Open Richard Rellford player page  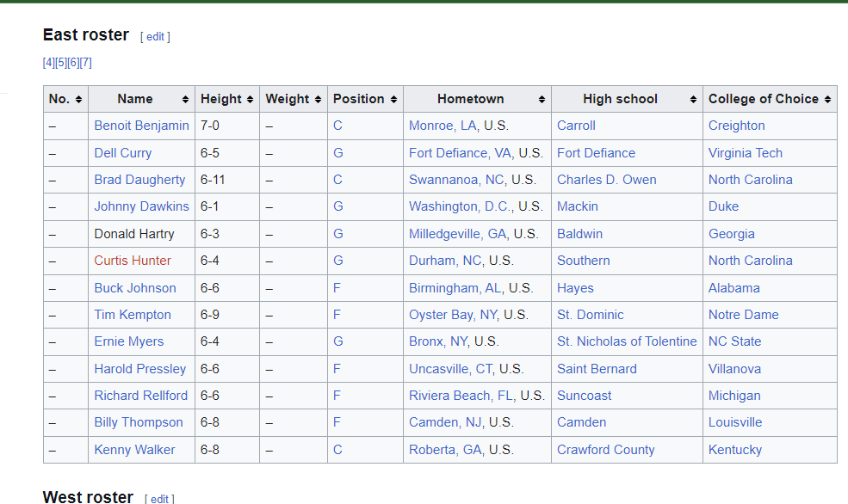point(140,396)
